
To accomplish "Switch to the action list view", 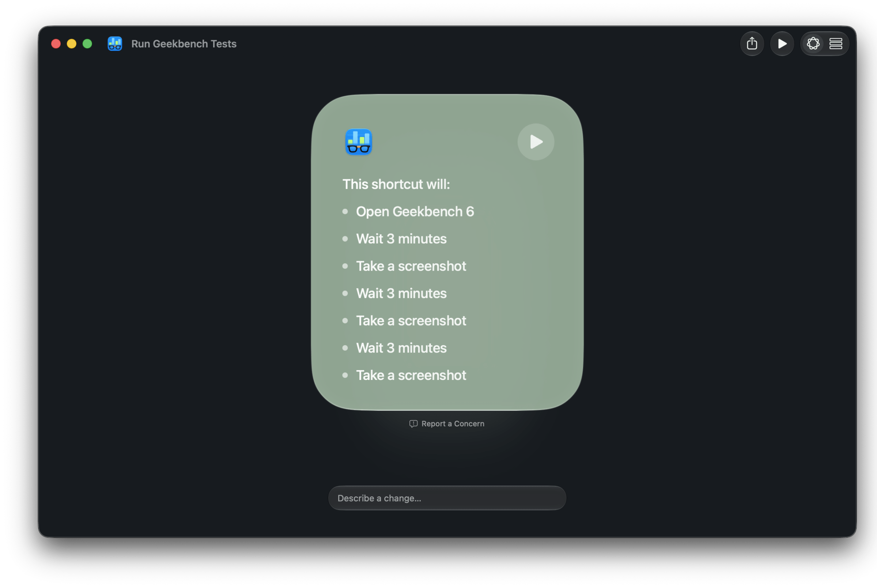I will [x=835, y=44].
